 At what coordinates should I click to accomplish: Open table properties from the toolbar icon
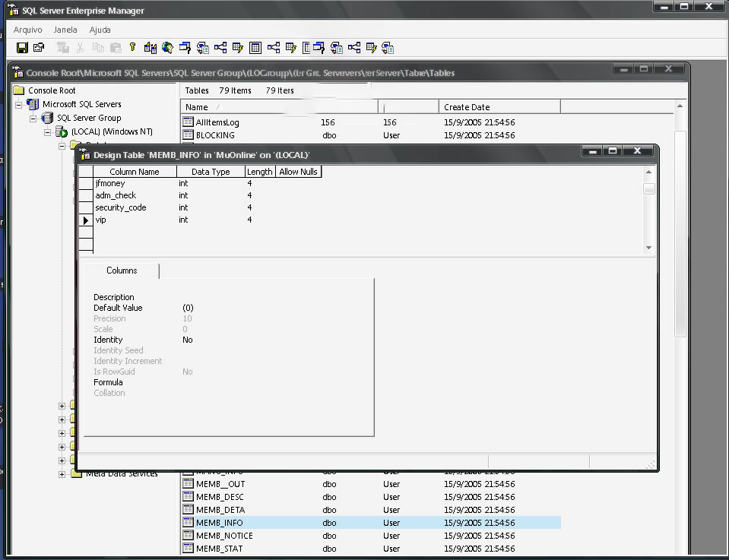tap(39, 48)
